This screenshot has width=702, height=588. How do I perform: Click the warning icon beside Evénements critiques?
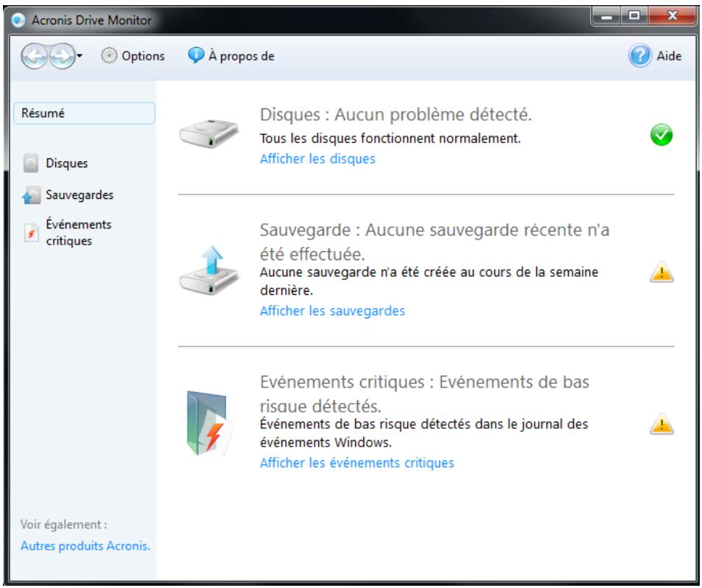[x=661, y=424]
